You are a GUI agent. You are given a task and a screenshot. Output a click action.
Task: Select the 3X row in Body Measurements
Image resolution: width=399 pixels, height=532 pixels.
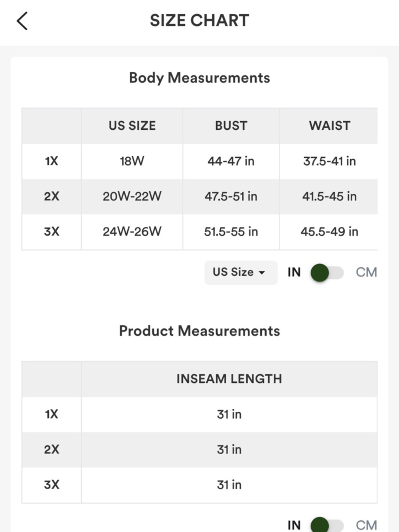199,231
